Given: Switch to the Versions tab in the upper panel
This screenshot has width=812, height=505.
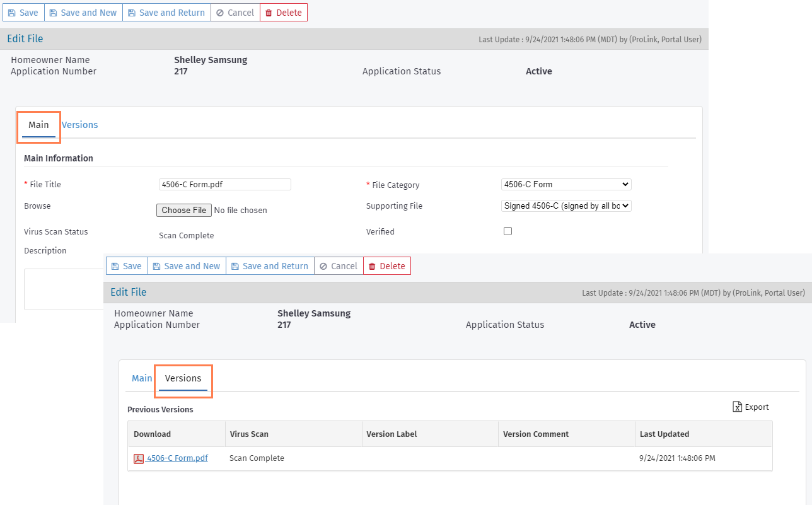Looking at the screenshot, I should tap(80, 125).
